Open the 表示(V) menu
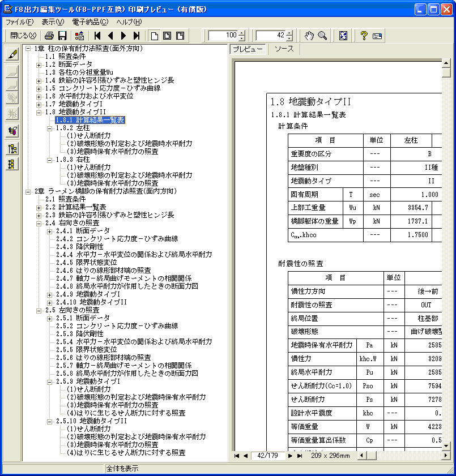This screenshot has width=456, height=476. (53, 22)
